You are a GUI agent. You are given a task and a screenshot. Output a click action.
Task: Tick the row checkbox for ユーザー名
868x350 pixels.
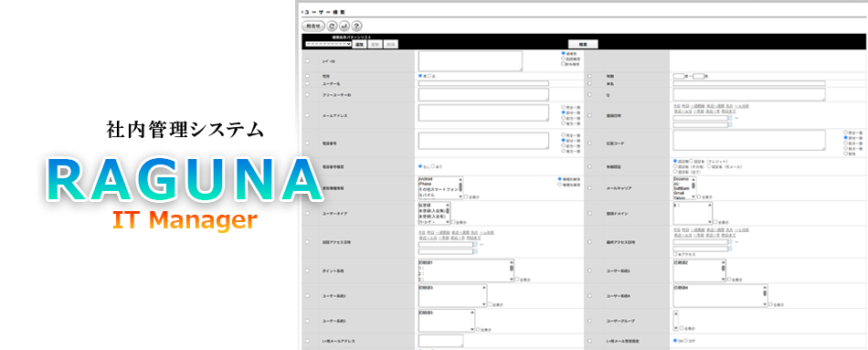click(308, 84)
